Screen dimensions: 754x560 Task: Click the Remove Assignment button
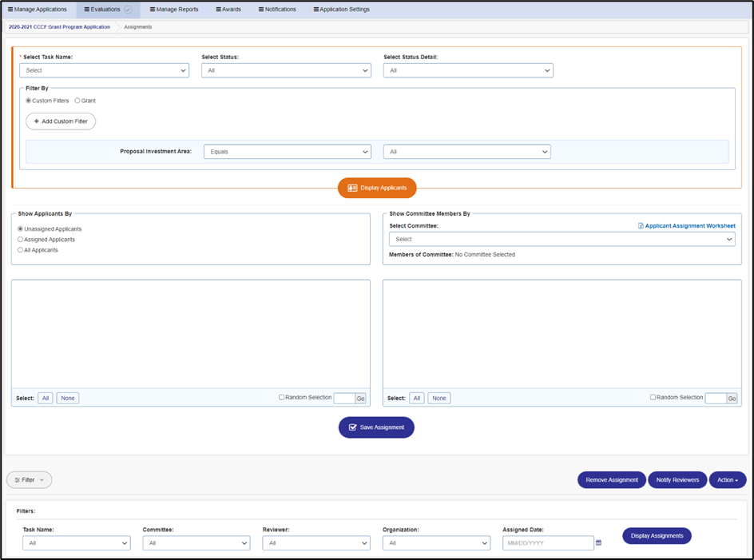[x=612, y=479]
